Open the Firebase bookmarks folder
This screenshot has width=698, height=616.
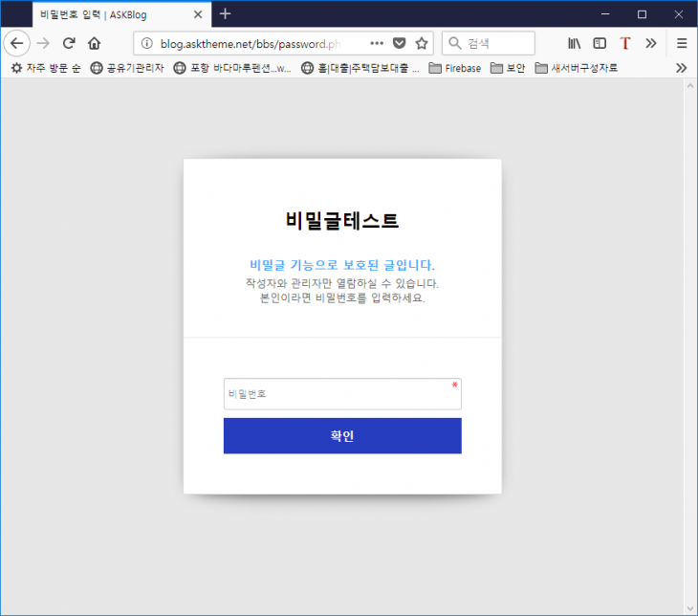tap(455, 68)
